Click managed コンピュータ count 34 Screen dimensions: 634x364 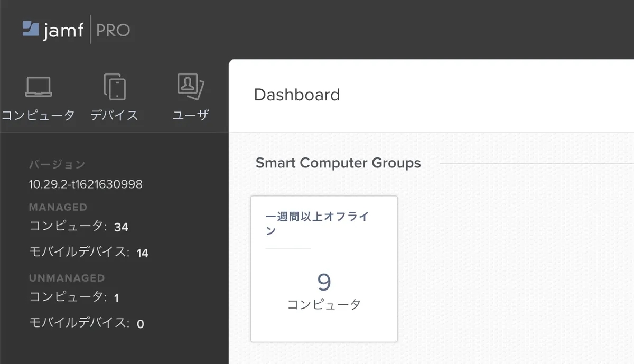[121, 227]
